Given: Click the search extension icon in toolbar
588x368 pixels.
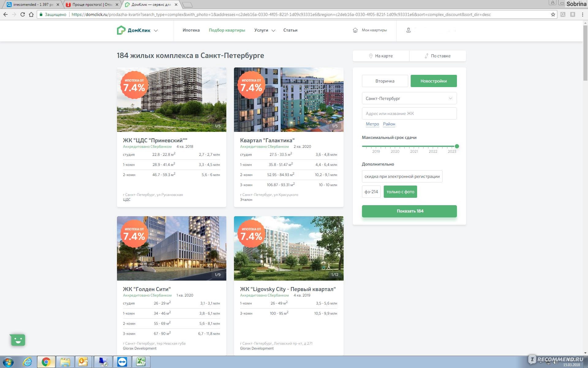Looking at the screenshot, I should coord(563,14).
